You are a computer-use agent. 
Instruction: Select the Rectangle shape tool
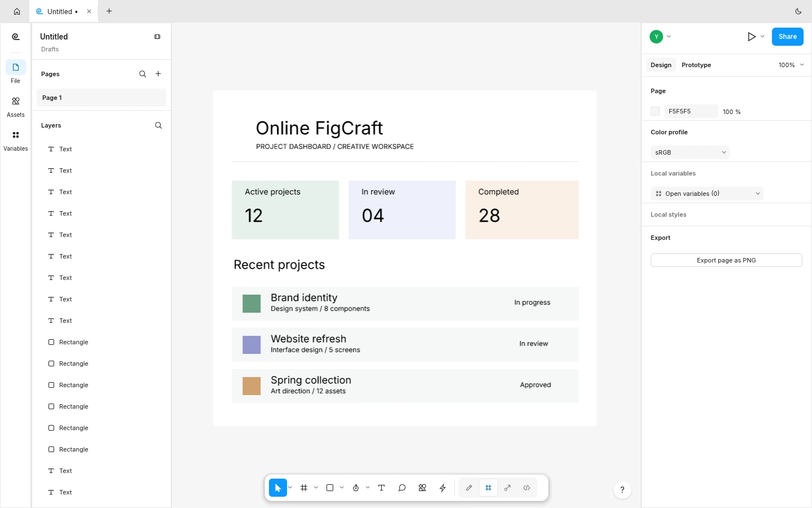point(330,488)
